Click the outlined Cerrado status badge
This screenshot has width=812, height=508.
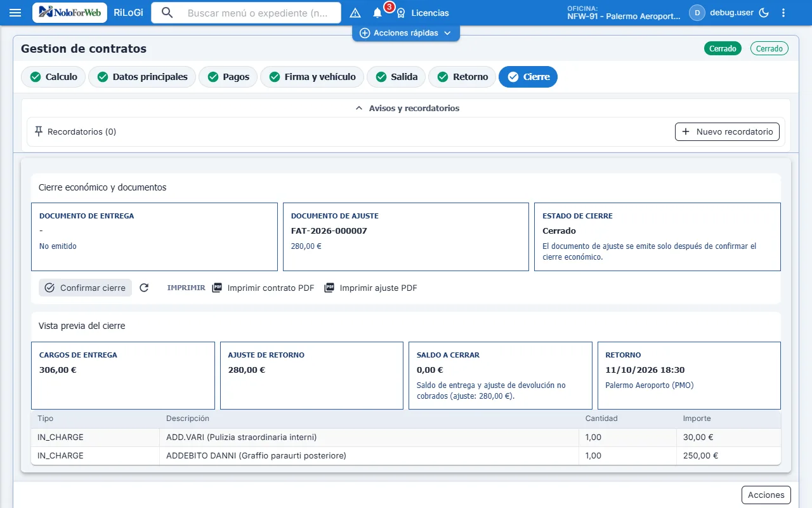(x=769, y=48)
